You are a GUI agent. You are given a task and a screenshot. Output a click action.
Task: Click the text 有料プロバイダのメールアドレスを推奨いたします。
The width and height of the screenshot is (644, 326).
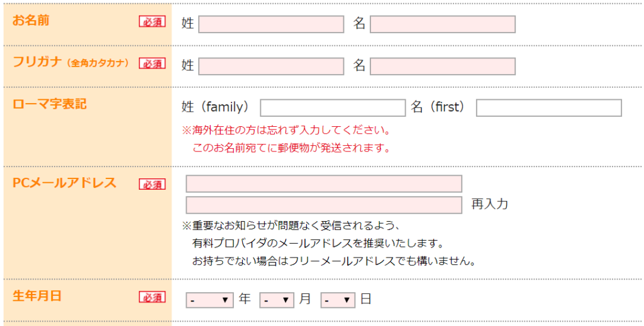319,243
